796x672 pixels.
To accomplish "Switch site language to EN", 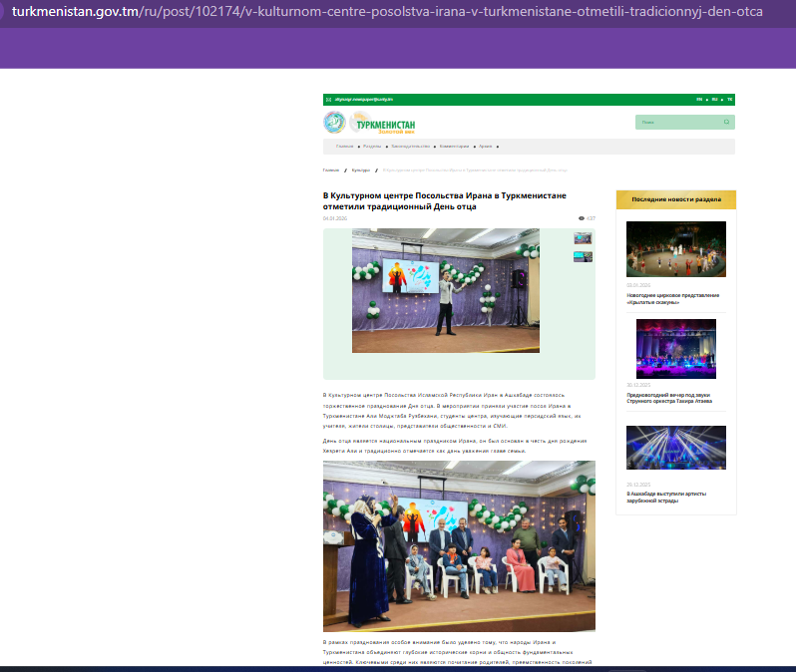I will (699, 100).
